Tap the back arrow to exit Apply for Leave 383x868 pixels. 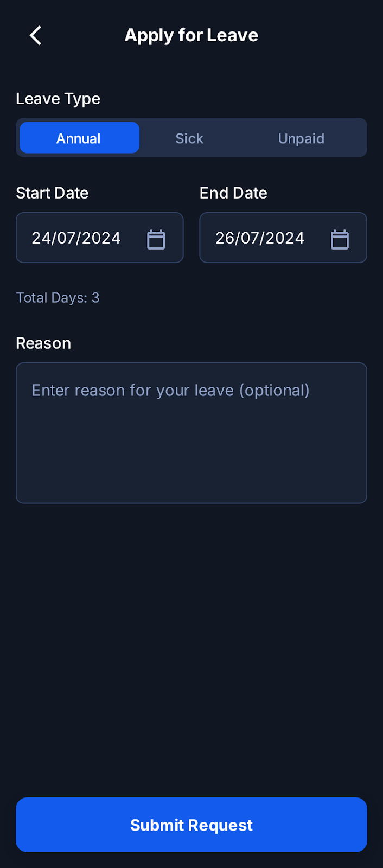(x=35, y=35)
